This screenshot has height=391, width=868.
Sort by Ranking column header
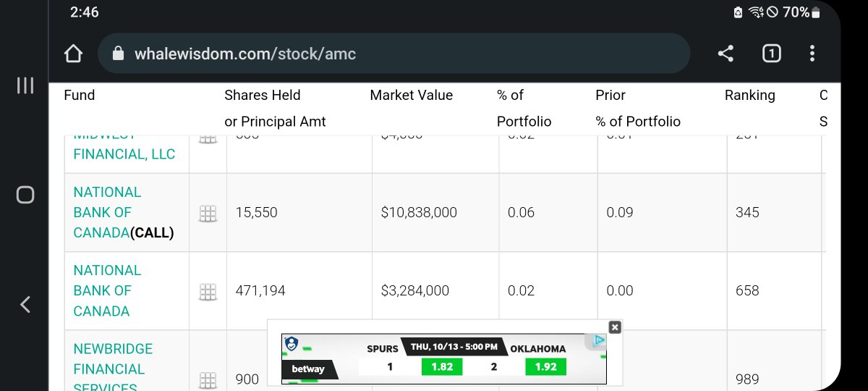[x=749, y=95]
